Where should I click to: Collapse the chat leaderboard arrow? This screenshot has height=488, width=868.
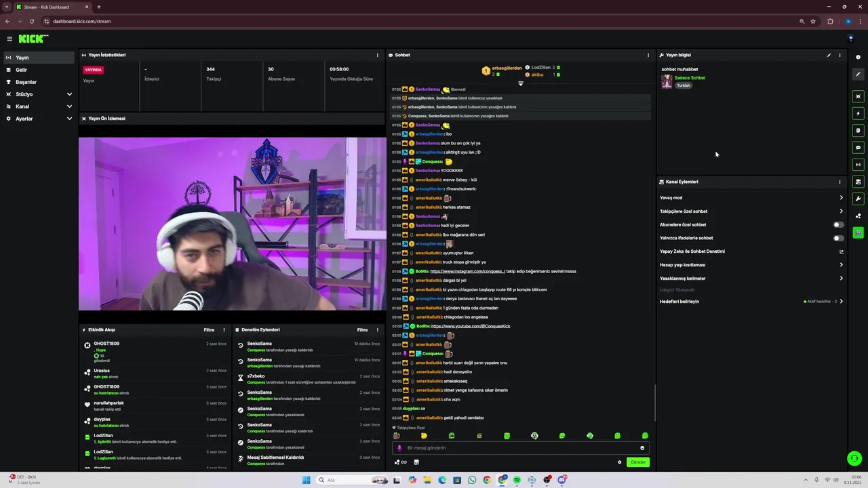(521, 83)
